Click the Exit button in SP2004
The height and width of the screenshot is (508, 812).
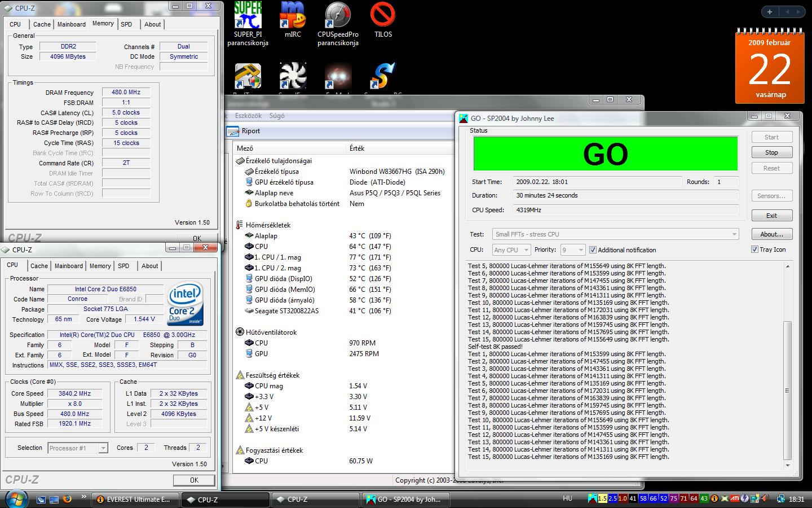tap(771, 216)
